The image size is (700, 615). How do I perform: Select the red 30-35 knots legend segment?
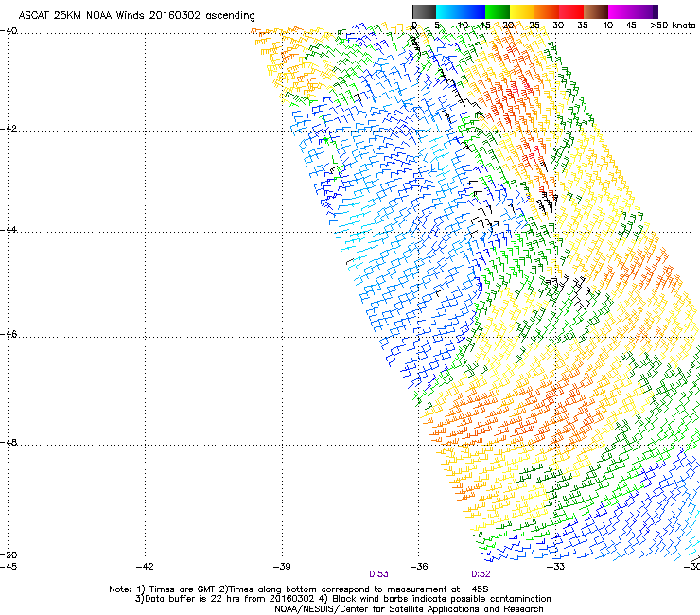pos(571,11)
